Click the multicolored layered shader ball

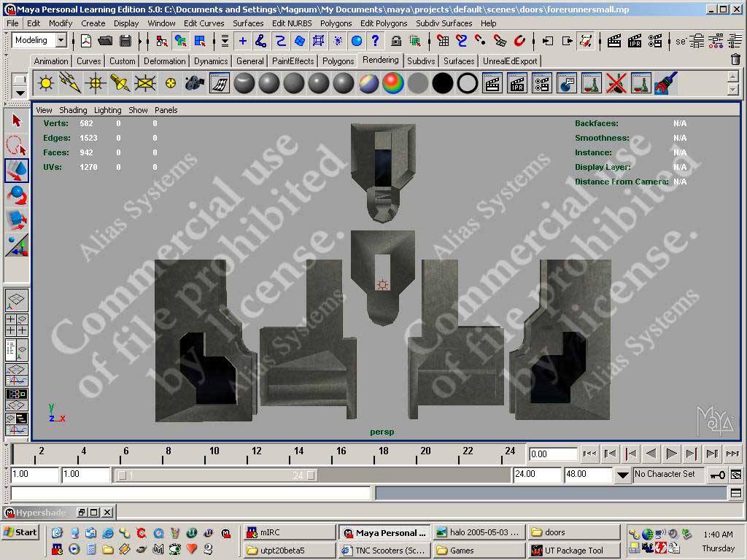368,83
